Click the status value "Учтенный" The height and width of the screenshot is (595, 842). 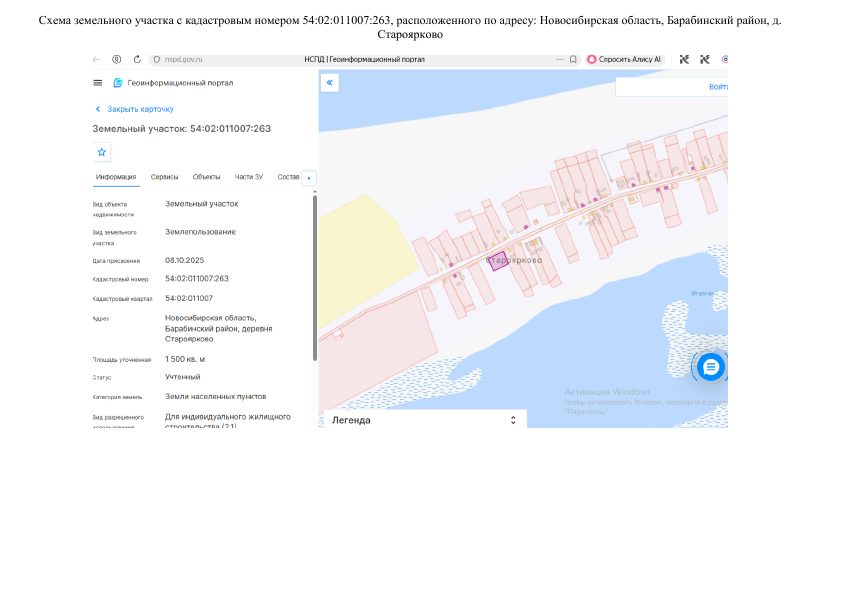(x=183, y=377)
